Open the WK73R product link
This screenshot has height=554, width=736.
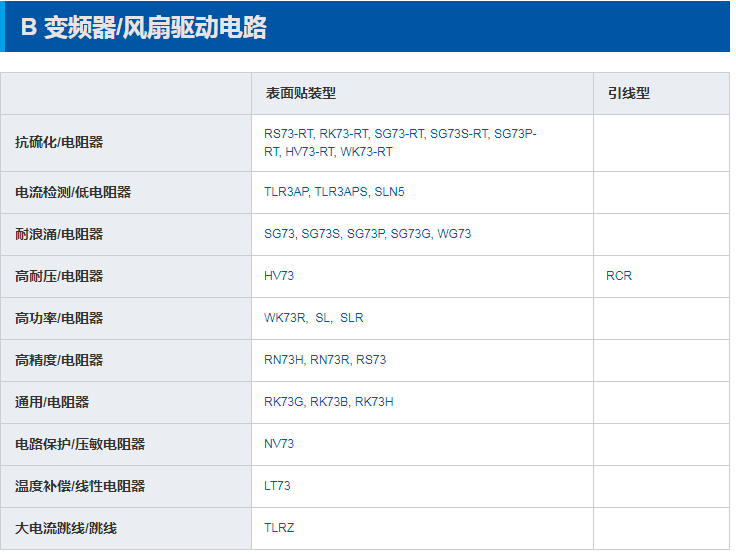(x=285, y=318)
